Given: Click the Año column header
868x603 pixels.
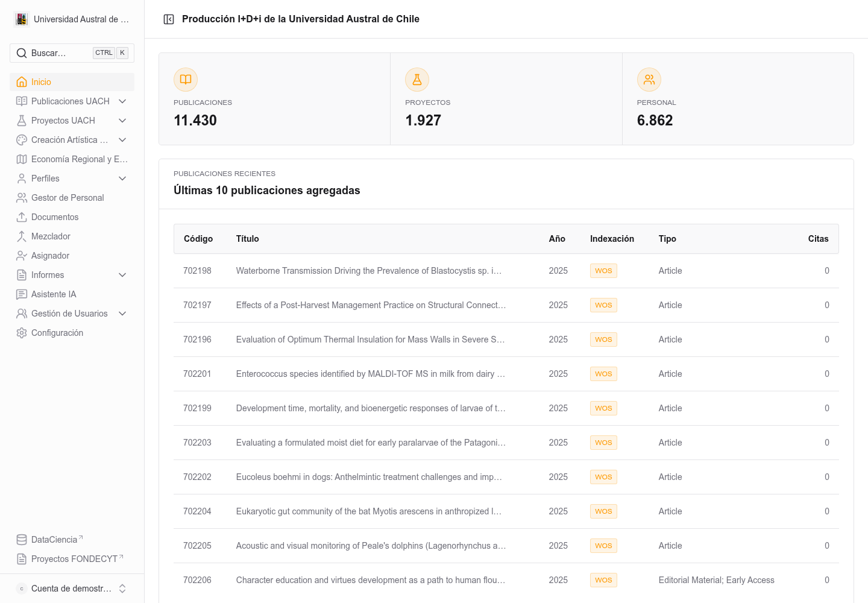Looking at the screenshot, I should point(557,239).
